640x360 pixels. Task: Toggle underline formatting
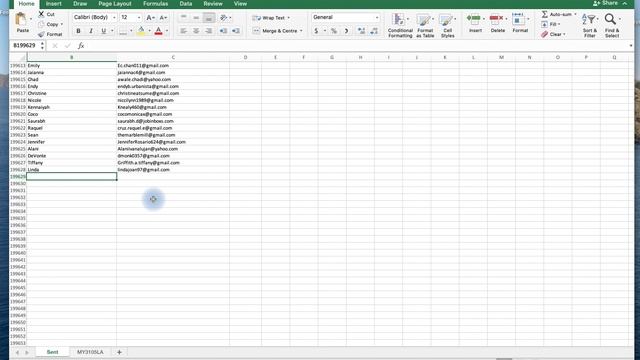(x=103, y=31)
